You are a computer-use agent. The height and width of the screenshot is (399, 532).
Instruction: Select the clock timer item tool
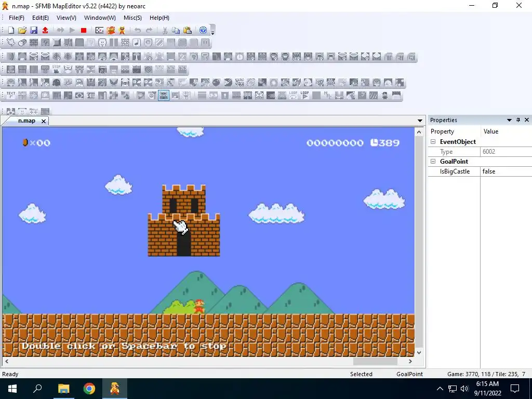pyautogui.click(x=240, y=57)
